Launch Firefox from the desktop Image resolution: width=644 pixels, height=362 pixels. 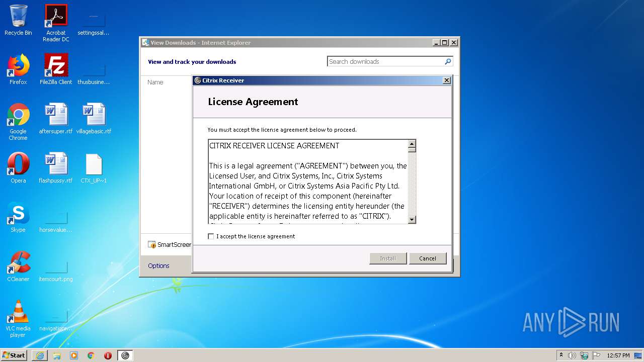point(18,69)
